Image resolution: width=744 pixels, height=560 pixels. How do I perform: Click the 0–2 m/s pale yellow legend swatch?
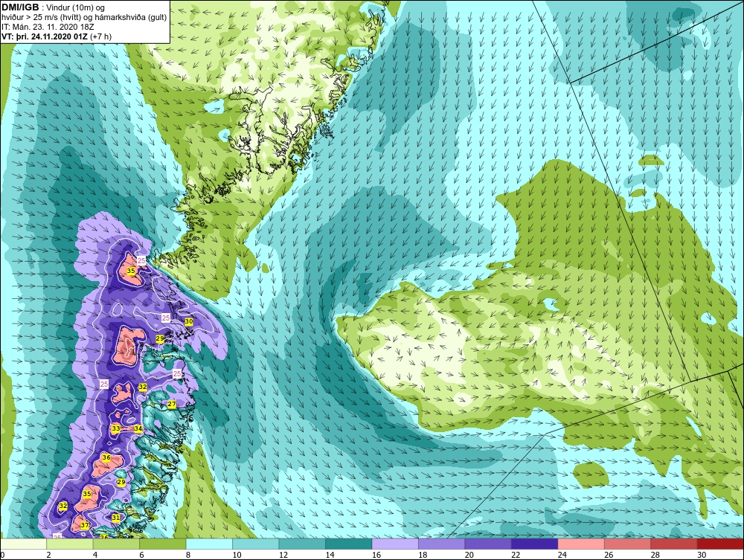click(x=23, y=544)
